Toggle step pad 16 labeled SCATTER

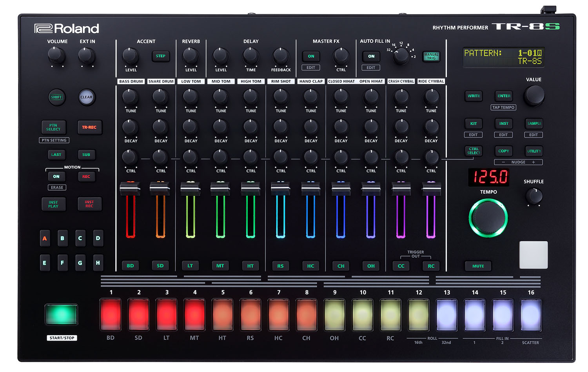(531, 314)
